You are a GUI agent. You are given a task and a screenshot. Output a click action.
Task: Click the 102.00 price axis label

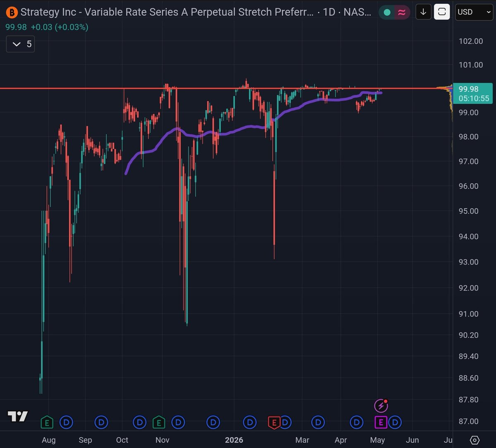pos(470,41)
